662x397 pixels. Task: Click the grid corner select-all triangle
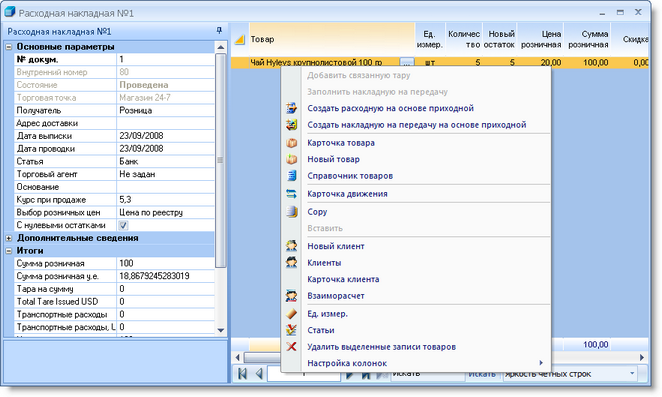[239, 39]
